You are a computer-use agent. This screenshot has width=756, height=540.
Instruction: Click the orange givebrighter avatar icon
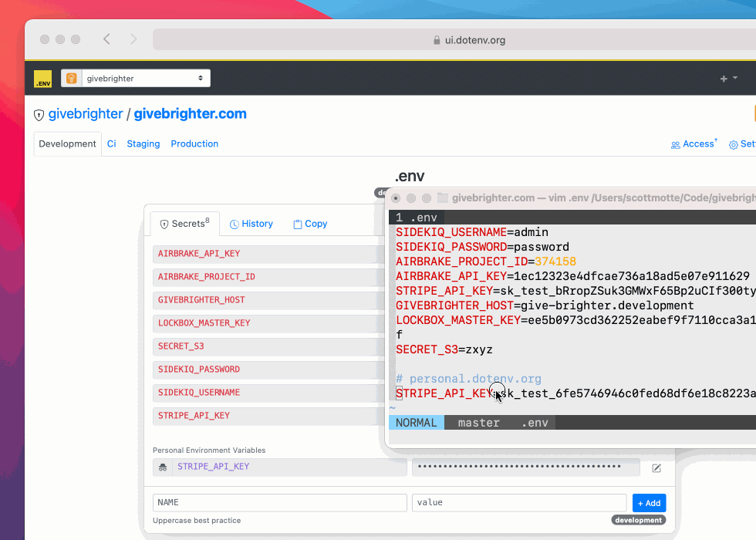coord(71,79)
